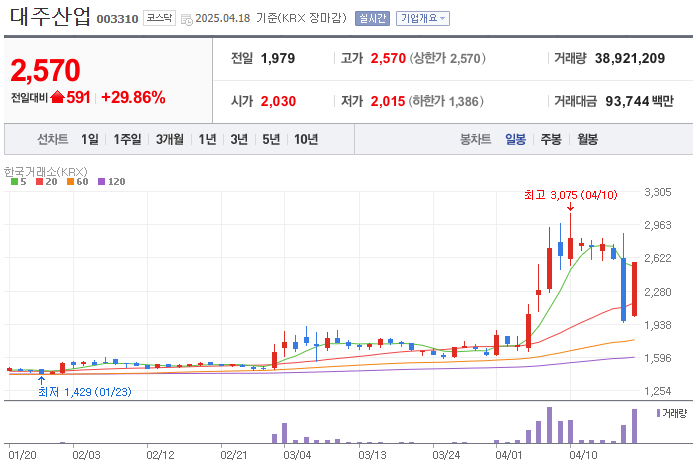Click the last red candlestick on the chart

634,289
